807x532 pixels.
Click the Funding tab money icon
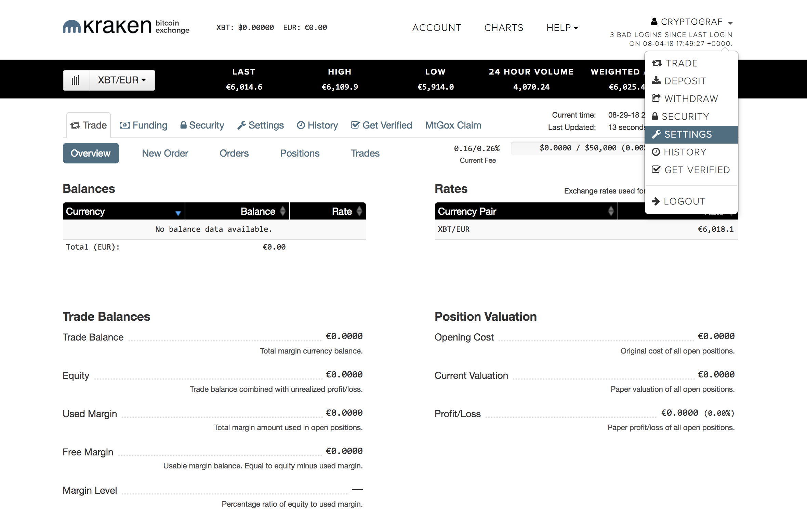pyautogui.click(x=124, y=125)
